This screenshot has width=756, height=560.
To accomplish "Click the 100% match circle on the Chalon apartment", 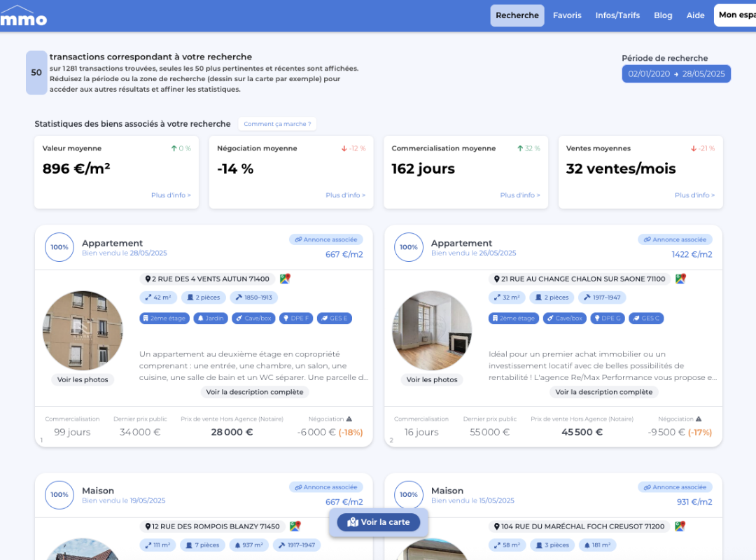I will tap(408, 247).
